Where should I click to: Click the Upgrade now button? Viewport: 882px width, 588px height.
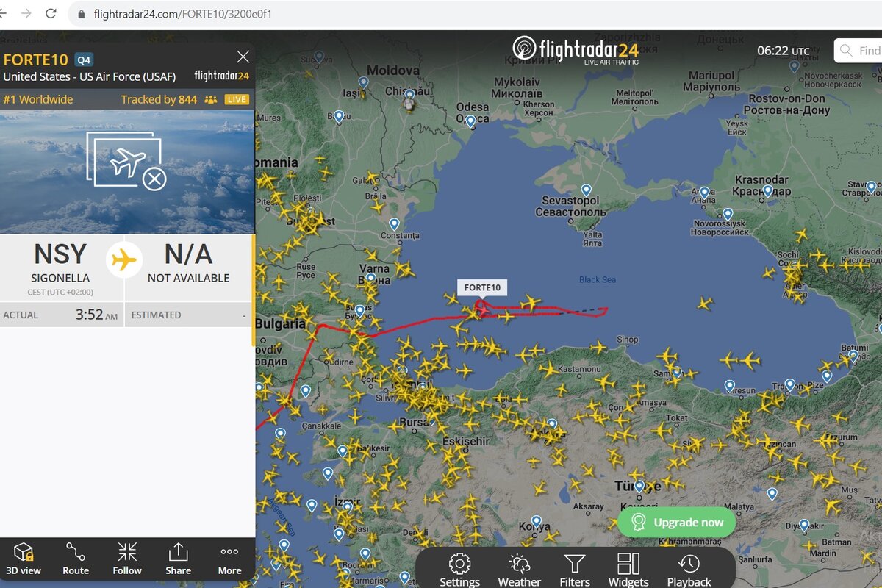pyautogui.click(x=676, y=523)
